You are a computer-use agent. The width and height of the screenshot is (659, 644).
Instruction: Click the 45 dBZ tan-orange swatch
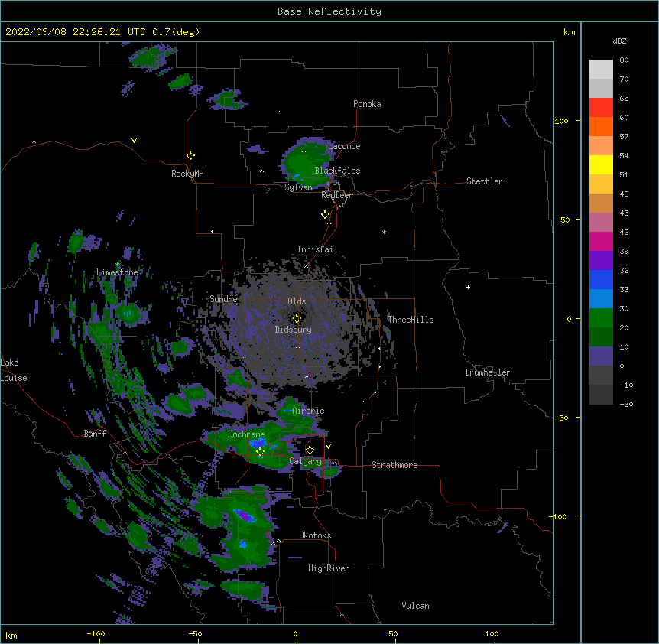point(601,203)
